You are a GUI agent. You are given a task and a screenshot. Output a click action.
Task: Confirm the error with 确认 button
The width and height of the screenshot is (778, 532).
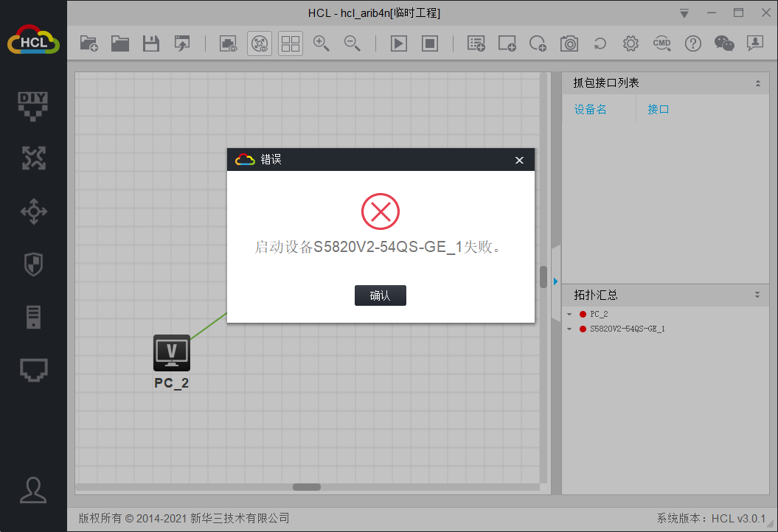pos(380,295)
